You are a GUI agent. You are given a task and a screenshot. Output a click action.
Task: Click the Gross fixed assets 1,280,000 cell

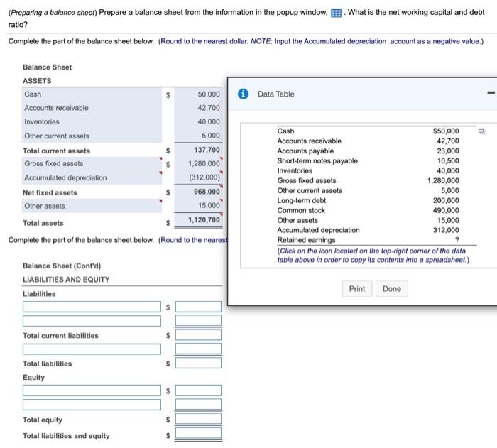click(x=198, y=163)
